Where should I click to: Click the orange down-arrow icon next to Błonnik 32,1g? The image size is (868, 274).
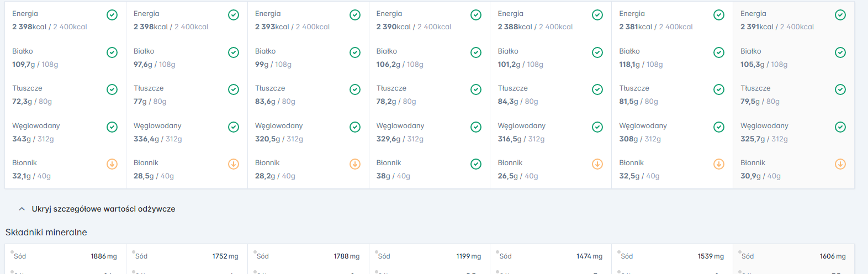click(x=112, y=164)
